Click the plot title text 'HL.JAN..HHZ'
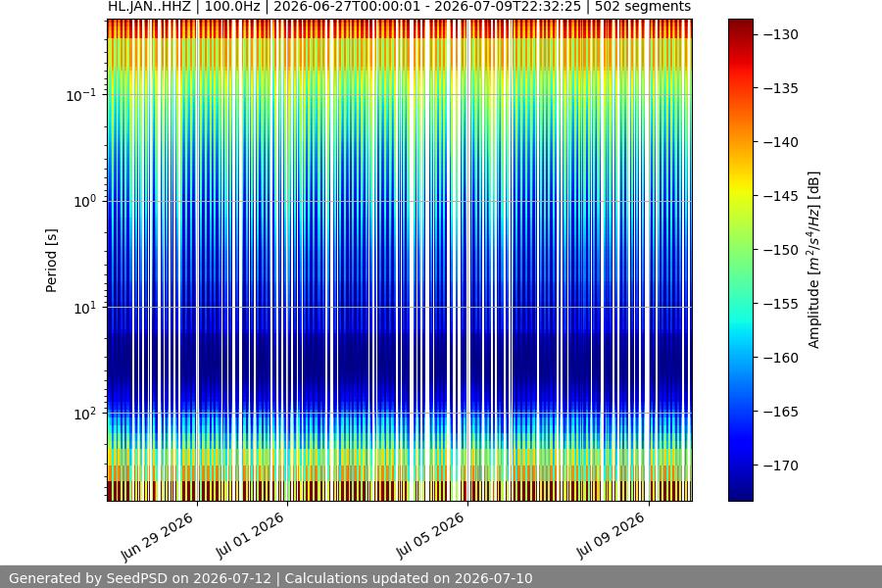 pyautogui.click(x=149, y=7)
